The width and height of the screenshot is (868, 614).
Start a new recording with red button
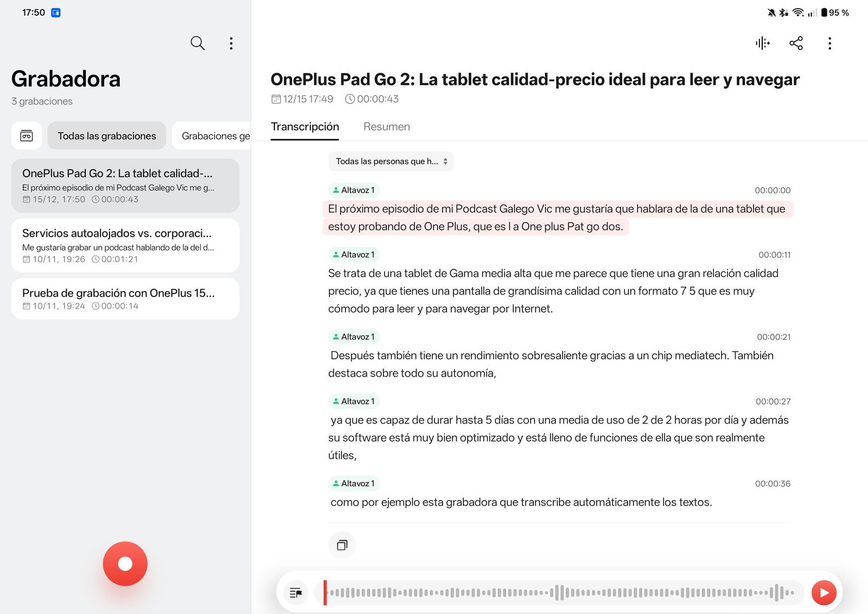coord(125,564)
